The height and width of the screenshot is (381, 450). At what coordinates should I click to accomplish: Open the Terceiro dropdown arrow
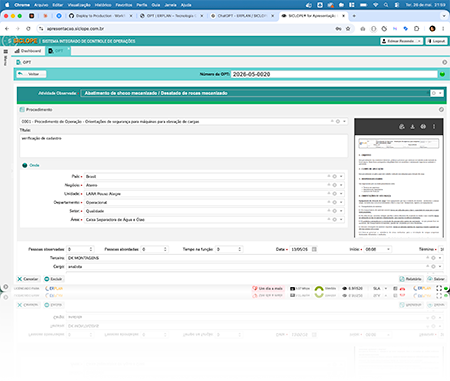(440, 258)
